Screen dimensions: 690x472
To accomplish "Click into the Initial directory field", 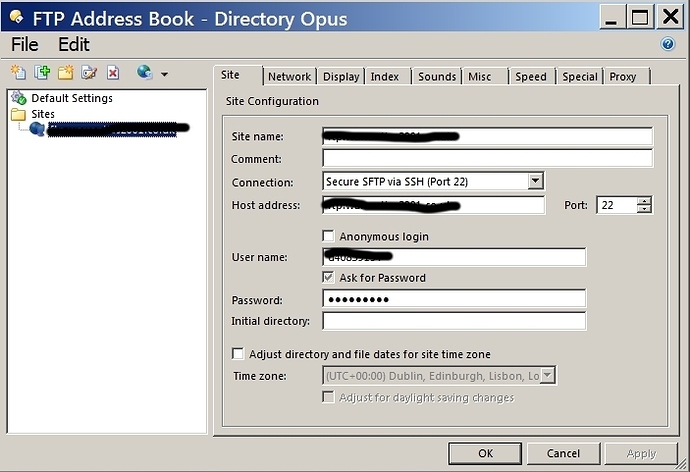I will [454, 321].
